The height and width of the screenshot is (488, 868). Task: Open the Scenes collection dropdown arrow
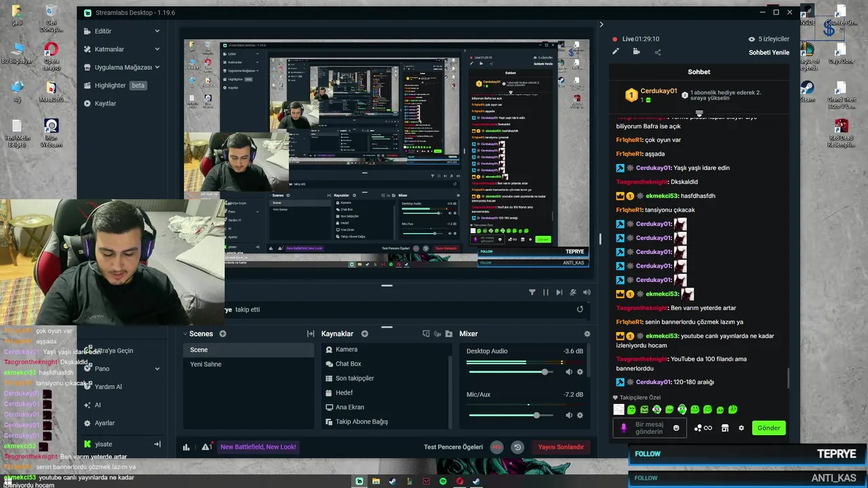click(185, 334)
